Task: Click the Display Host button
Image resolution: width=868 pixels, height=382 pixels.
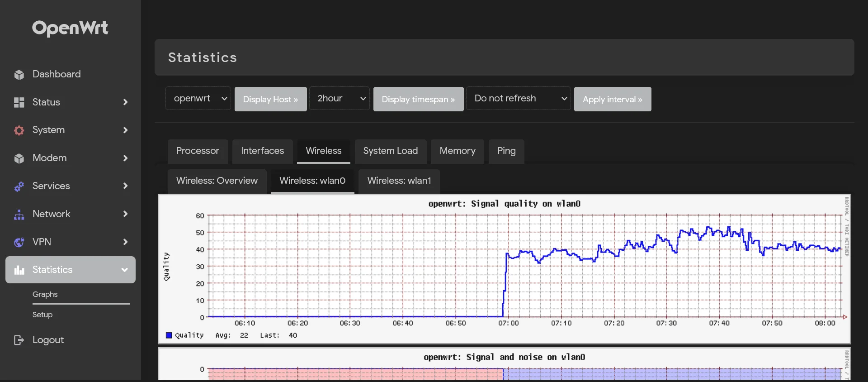Action: pyautogui.click(x=270, y=99)
